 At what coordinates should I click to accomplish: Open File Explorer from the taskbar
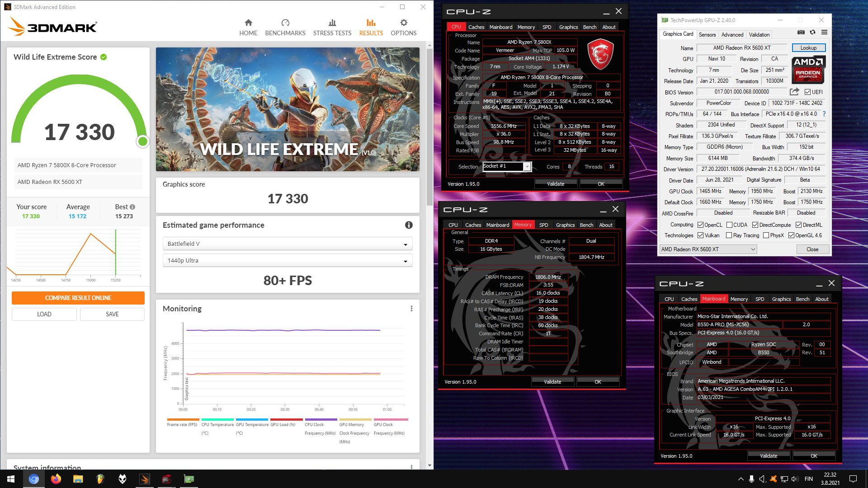[x=78, y=479]
